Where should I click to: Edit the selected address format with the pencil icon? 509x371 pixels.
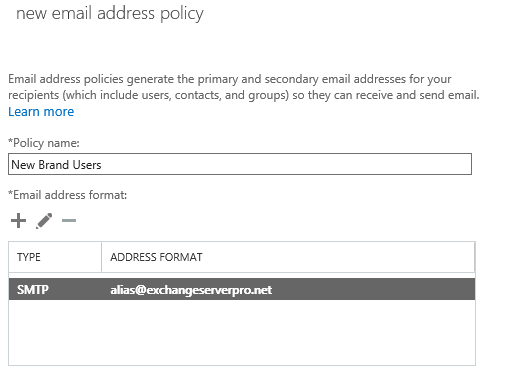click(44, 221)
